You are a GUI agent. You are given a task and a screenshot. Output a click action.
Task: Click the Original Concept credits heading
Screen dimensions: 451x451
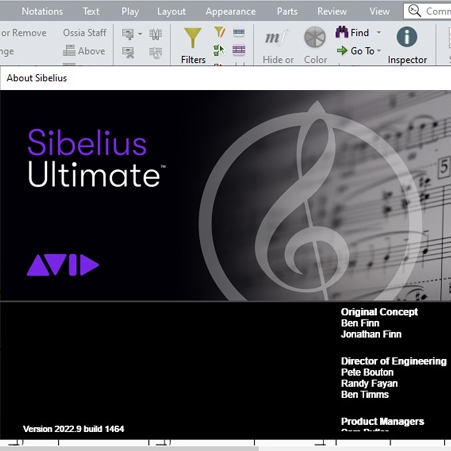coord(379,312)
